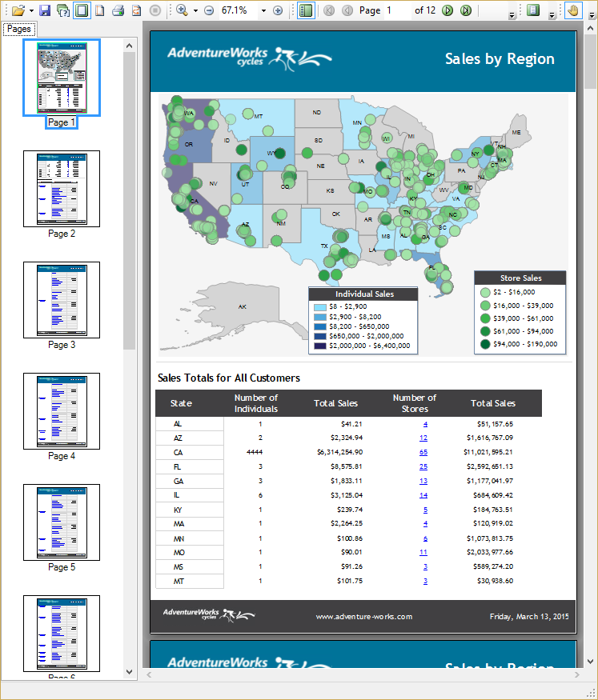
Task: Click the lightest blue Individual Sales legend swatch
Action: (x=319, y=307)
